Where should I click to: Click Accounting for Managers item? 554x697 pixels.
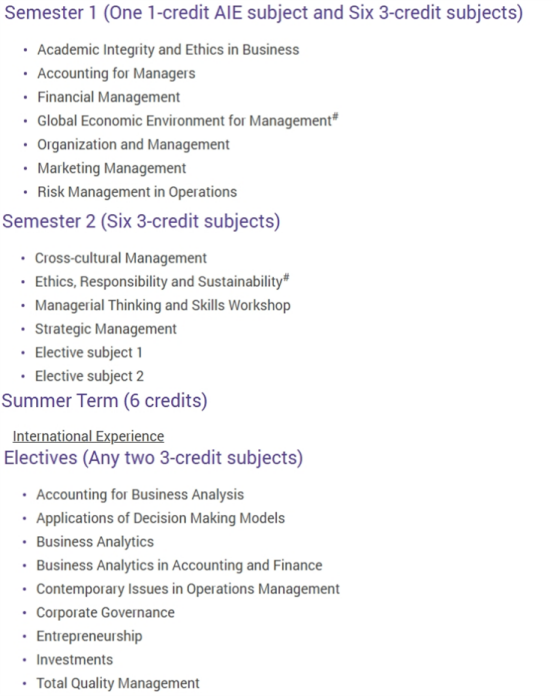pyautogui.click(x=116, y=73)
